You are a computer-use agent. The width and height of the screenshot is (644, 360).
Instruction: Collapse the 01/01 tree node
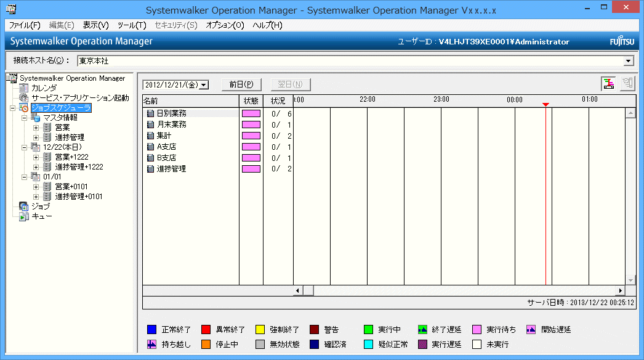25,178
